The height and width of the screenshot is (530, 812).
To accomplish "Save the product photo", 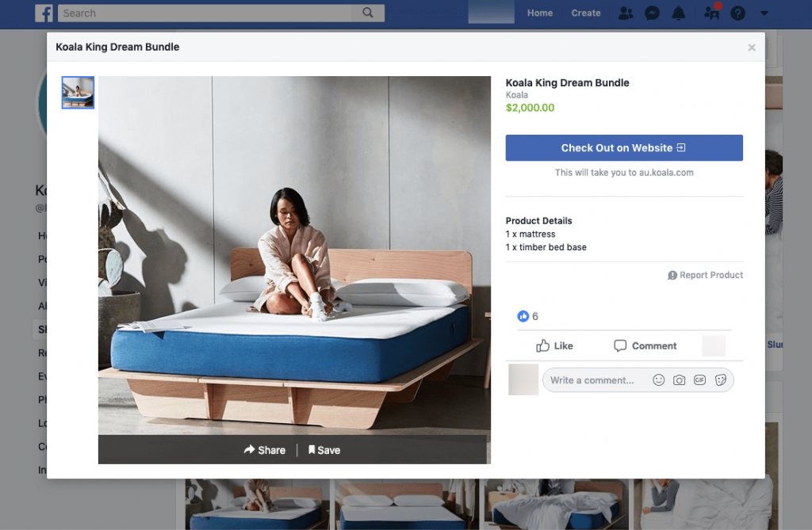I will pyautogui.click(x=324, y=450).
